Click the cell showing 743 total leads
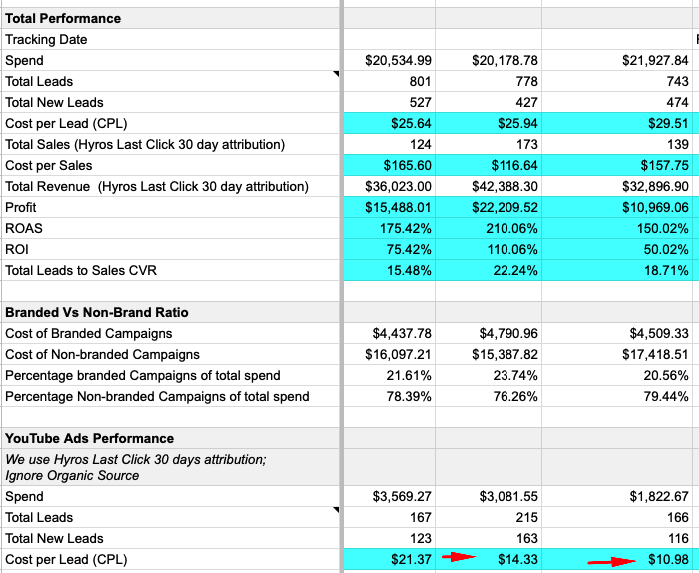699x573 pixels. coord(617,81)
